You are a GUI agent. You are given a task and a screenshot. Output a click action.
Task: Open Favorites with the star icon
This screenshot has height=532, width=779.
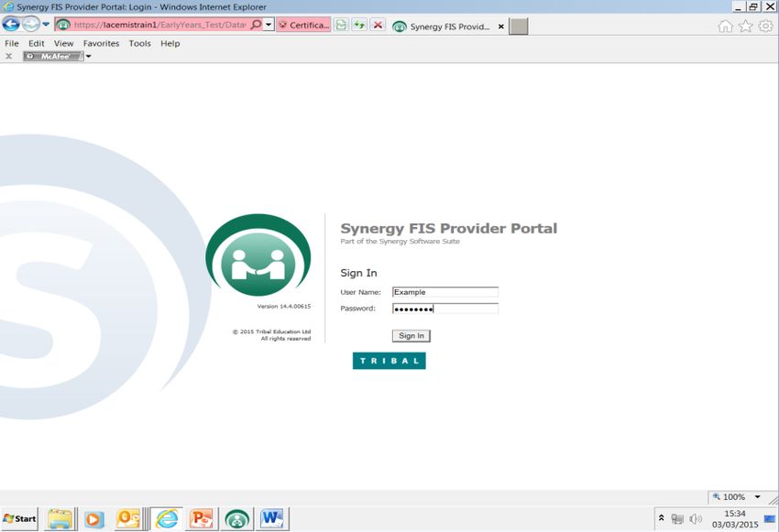[746, 26]
